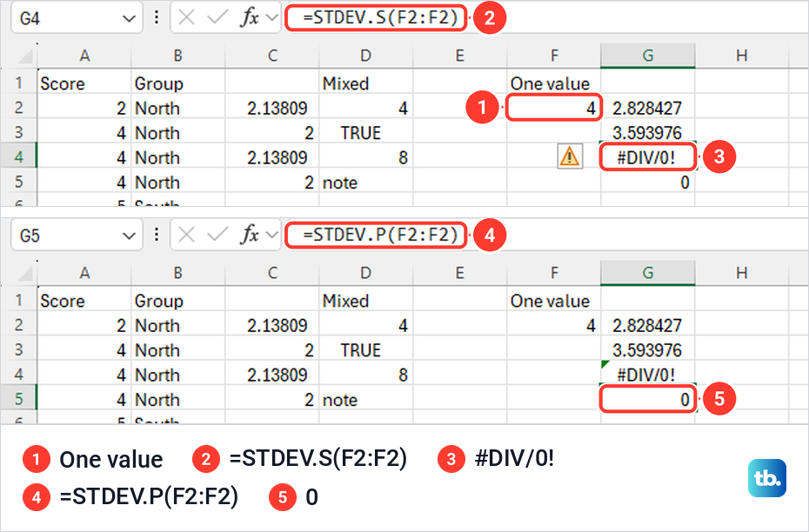Viewport: 809px width, 532px height.
Task: Select column H header in the top sheet
Action: click(x=742, y=56)
